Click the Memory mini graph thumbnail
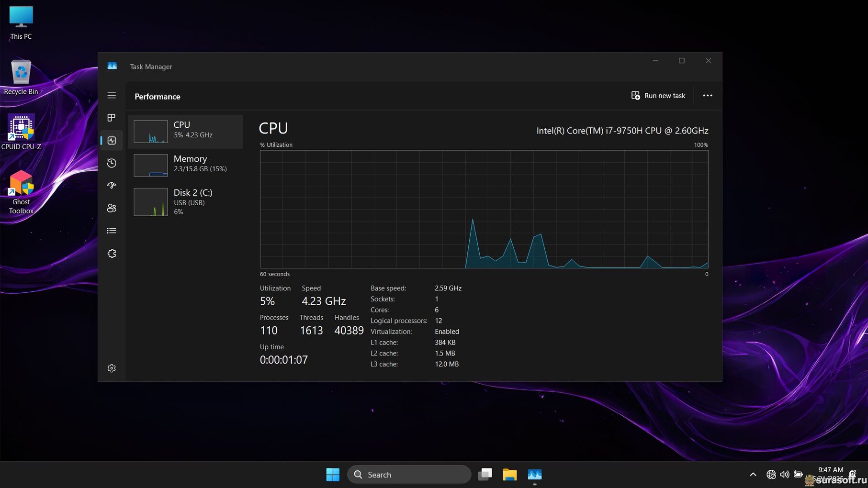 pos(150,165)
